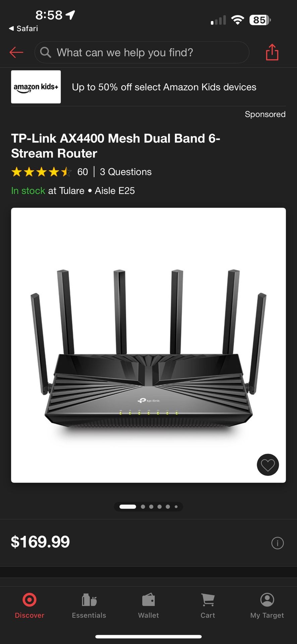Select second dot in image carousel
Screen dimensions: 297x644
[143, 507]
